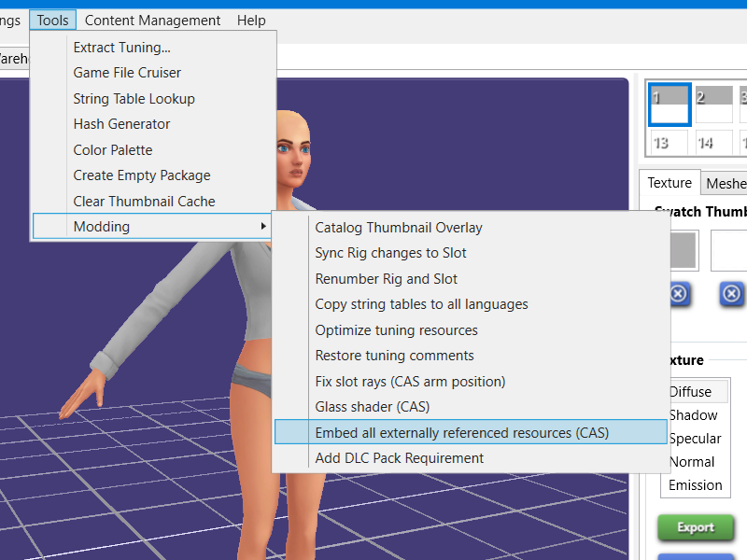Remove left swatch thumbnail color with X icon

[x=679, y=294]
